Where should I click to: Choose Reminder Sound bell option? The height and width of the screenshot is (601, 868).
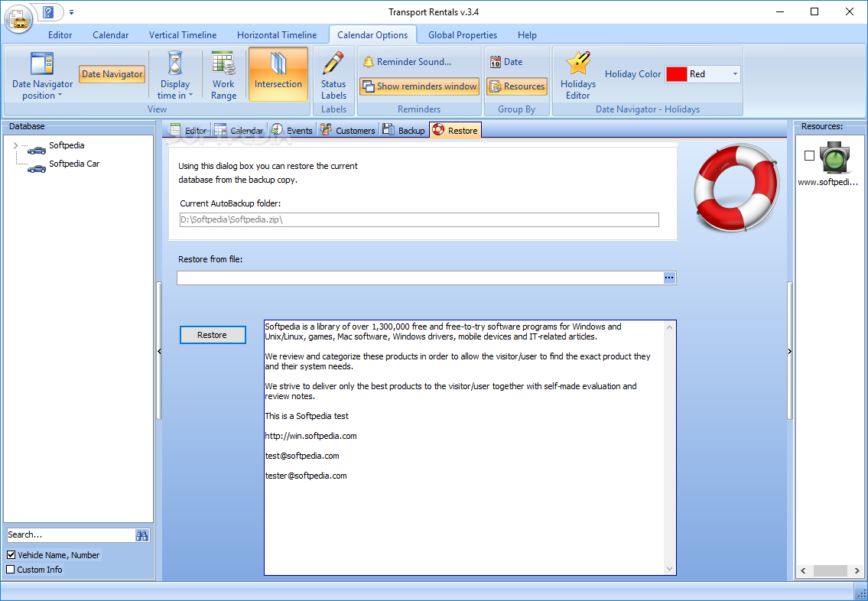pos(408,62)
